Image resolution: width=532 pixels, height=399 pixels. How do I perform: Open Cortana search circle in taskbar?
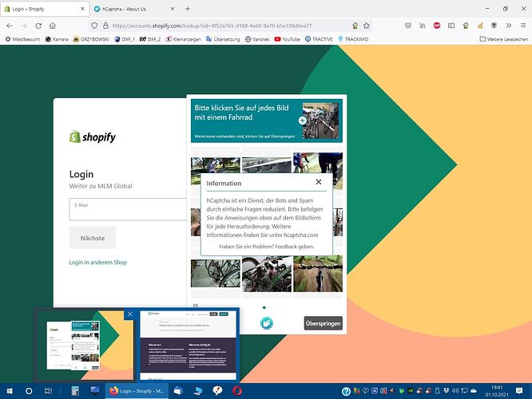click(29, 391)
